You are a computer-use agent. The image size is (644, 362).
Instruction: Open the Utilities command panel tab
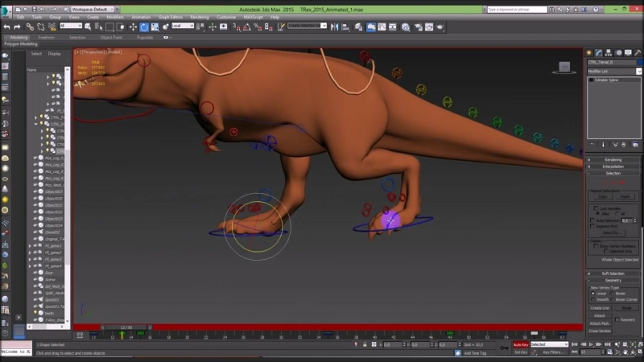[x=638, y=52]
